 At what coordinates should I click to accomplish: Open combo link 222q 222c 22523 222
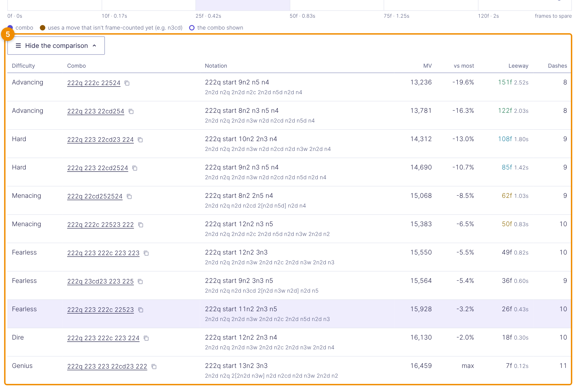point(100,225)
